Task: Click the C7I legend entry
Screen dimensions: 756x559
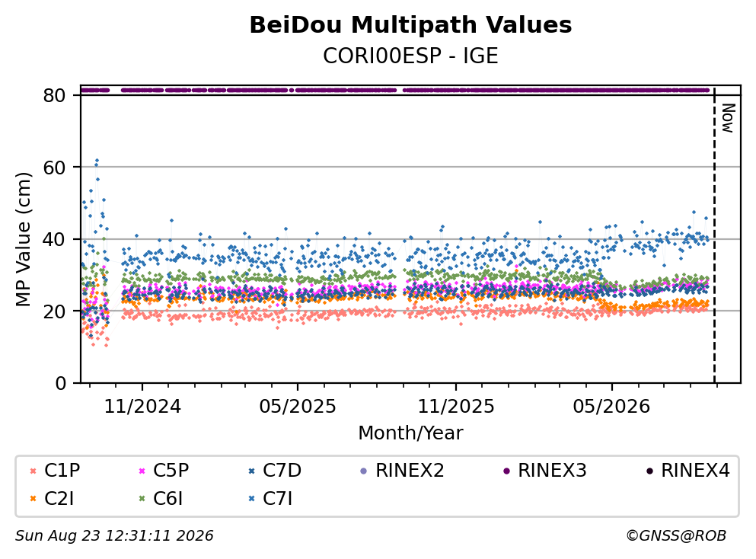Action: 270,498
